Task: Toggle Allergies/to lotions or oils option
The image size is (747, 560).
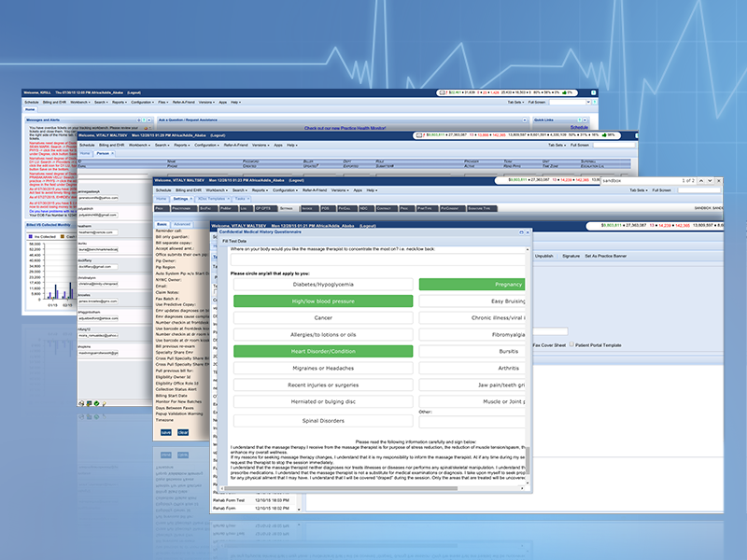Action: (323, 334)
